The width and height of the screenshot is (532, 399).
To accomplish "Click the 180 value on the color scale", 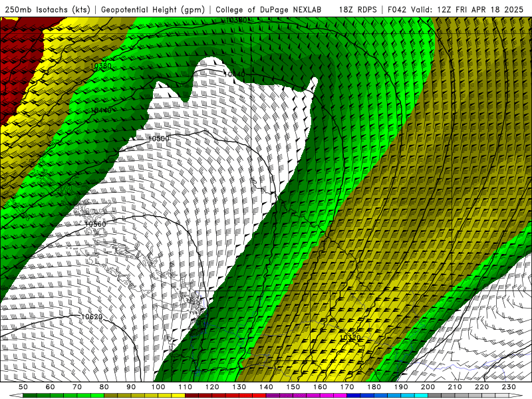I will [374, 387].
